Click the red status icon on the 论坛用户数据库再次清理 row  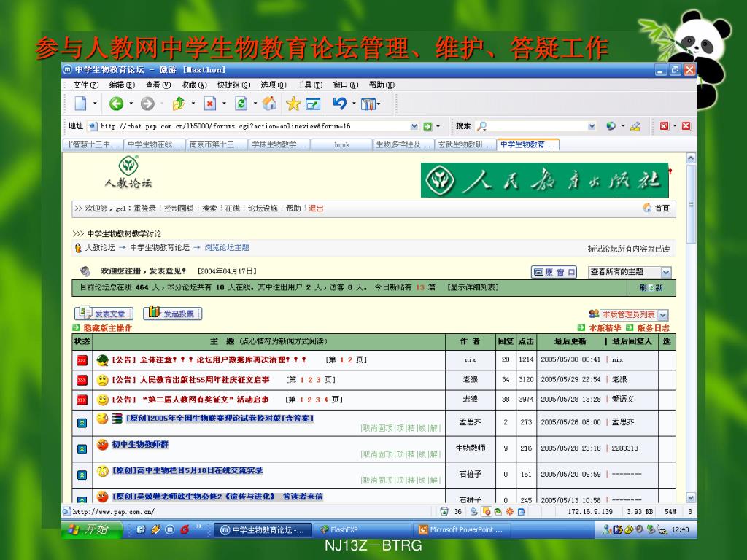pos(82,360)
